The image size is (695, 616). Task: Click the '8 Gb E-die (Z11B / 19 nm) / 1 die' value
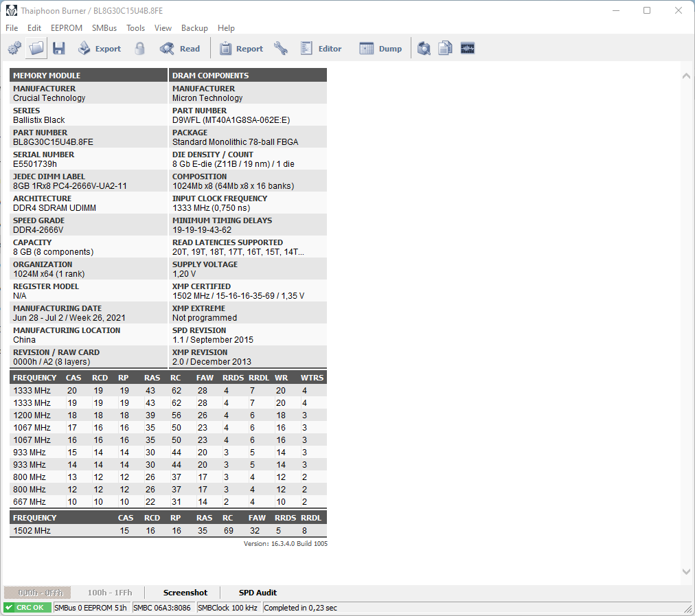pos(233,164)
